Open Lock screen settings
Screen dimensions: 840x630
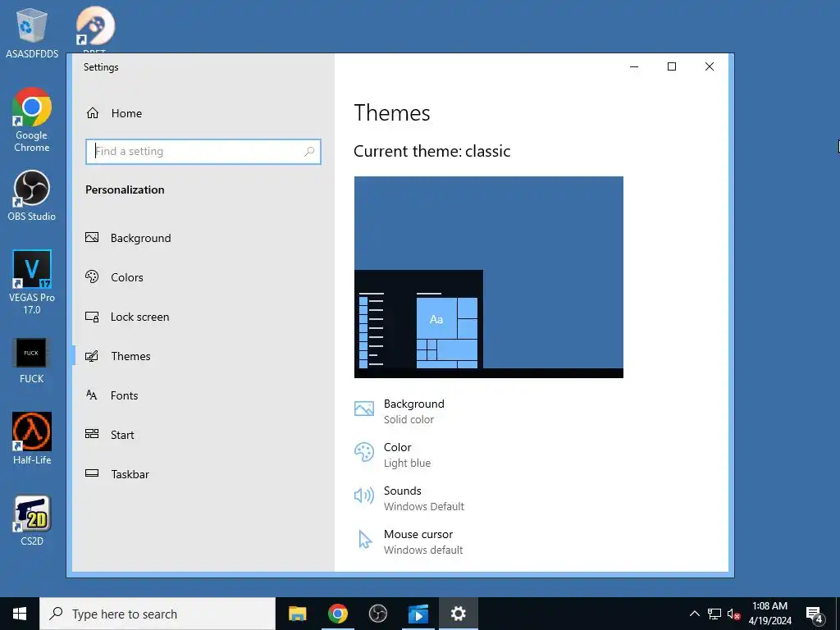pos(203,317)
